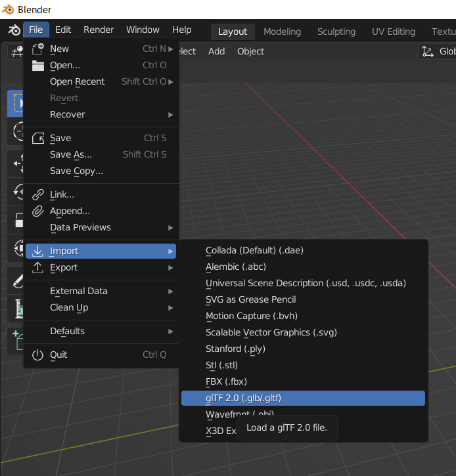
Task: Import Stanford (.ply) file
Action: tap(303, 349)
